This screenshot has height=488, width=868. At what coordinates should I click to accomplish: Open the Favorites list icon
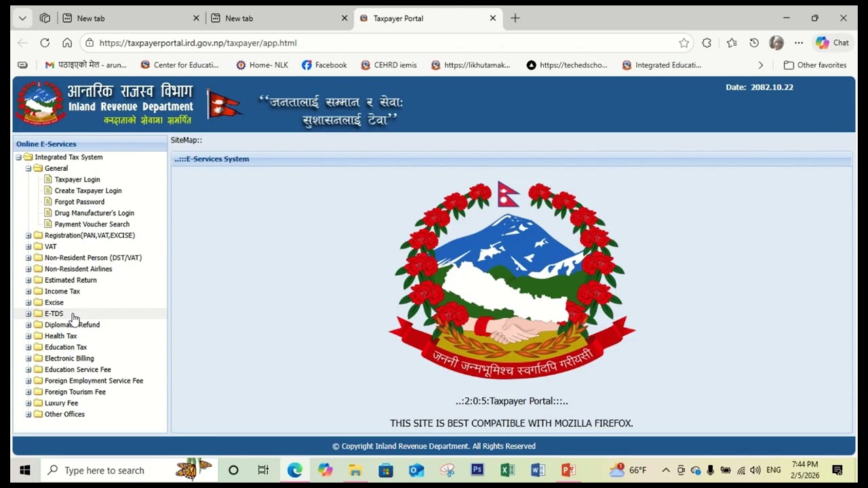(732, 43)
